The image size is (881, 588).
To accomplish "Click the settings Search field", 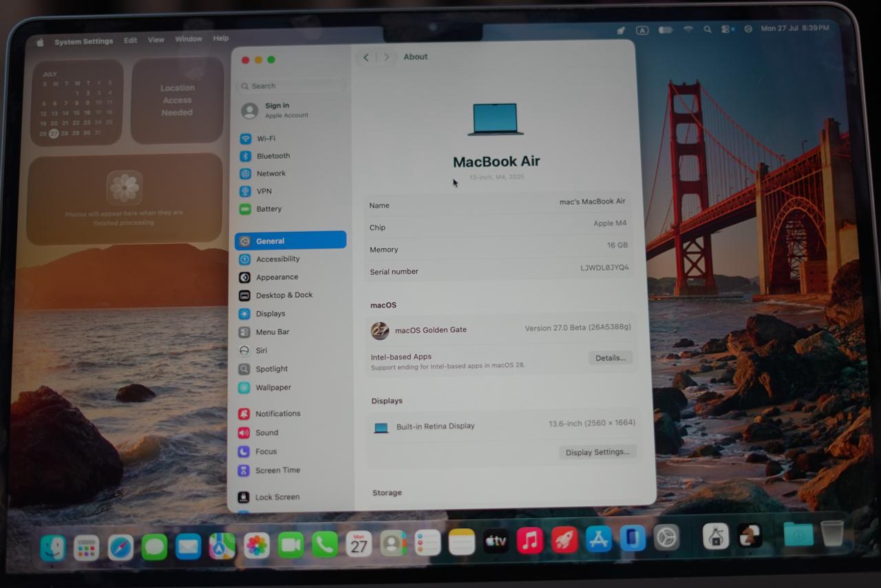I will [x=290, y=86].
